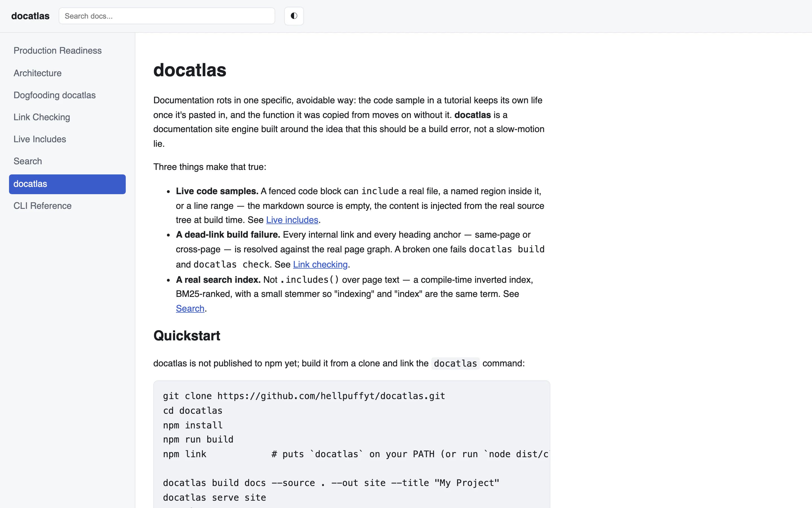Click the 'cd docatlas' code line
The height and width of the screenshot is (508, 812).
click(x=193, y=411)
